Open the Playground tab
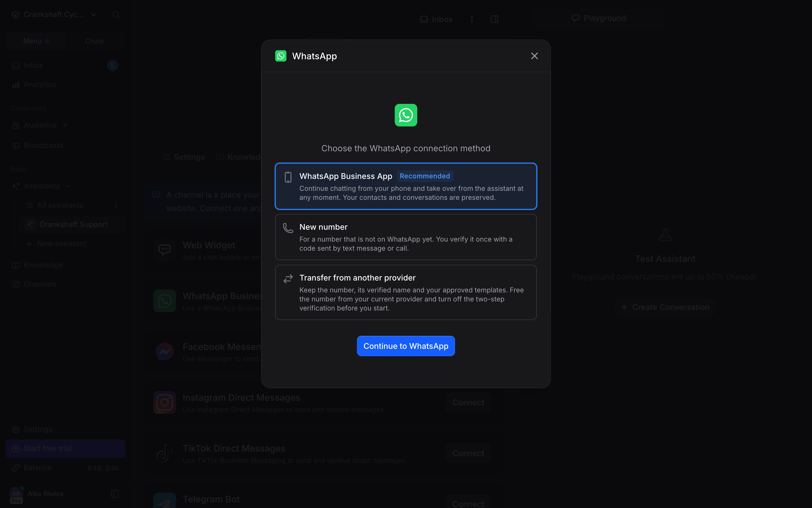The image size is (812, 508). [x=599, y=18]
